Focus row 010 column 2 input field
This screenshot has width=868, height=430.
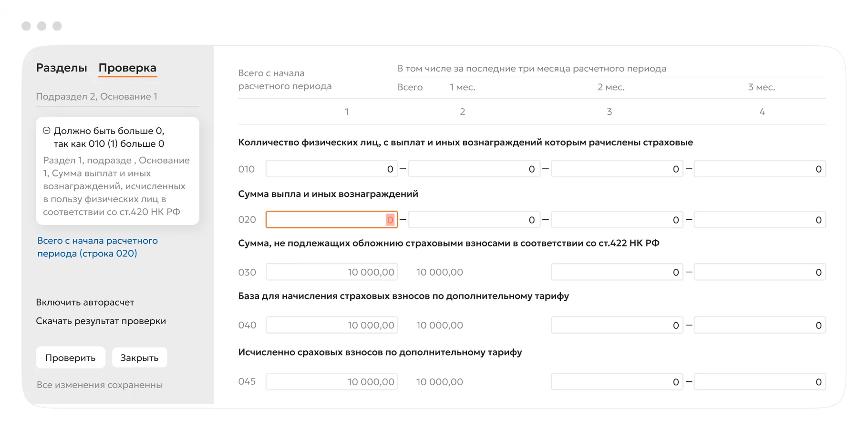click(x=475, y=169)
